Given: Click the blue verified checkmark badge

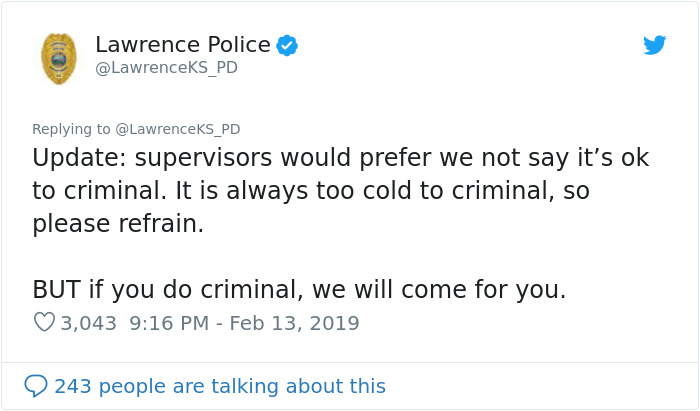Looking at the screenshot, I should click(287, 45).
